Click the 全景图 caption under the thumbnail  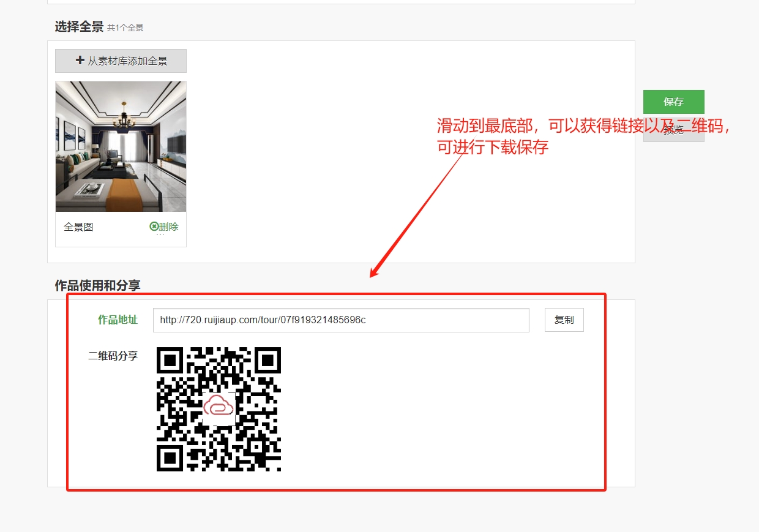click(x=78, y=227)
